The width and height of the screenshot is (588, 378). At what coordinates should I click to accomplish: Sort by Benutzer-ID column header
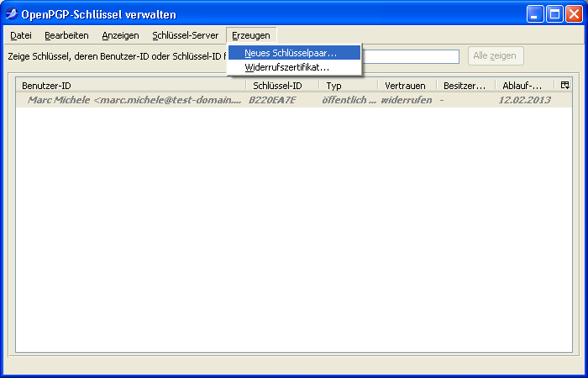pyautogui.click(x=130, y=86)
